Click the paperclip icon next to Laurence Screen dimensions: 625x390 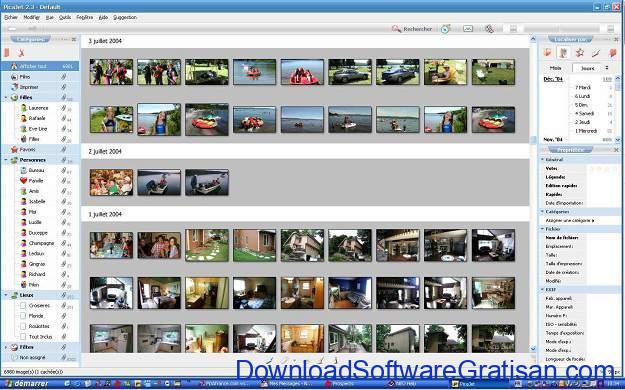pyautogui.click(x=63, y=108)
